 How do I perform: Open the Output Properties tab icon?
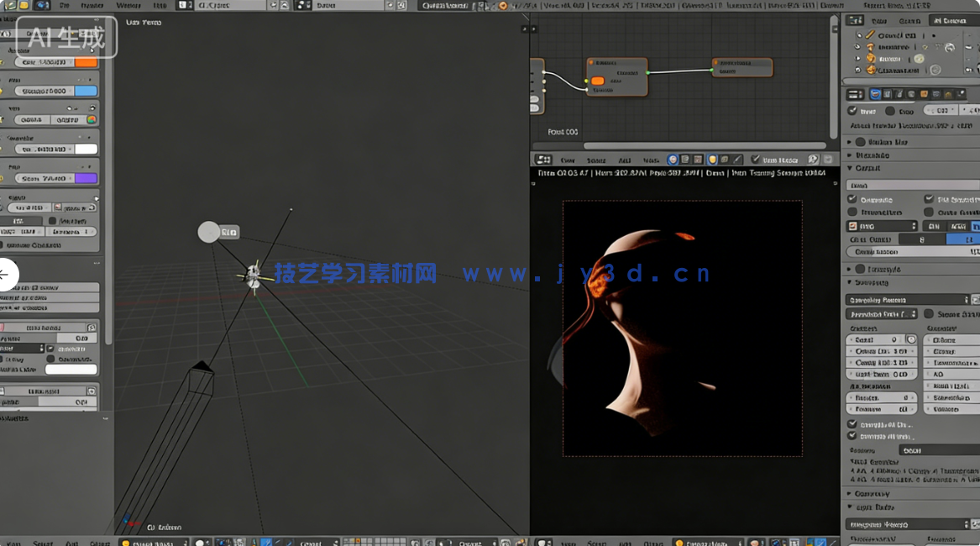(886, 94)
